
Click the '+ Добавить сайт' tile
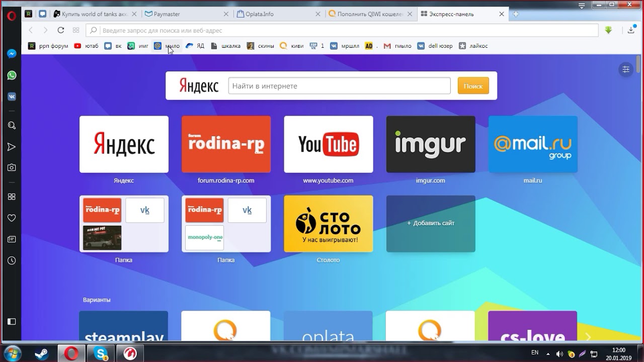tap(431, 224)
